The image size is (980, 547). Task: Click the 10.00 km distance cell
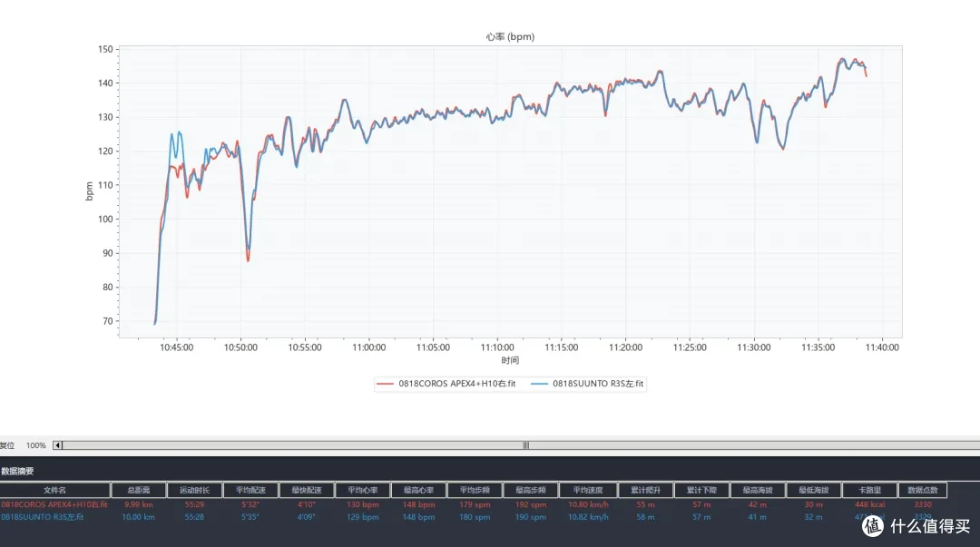[139, 517]
